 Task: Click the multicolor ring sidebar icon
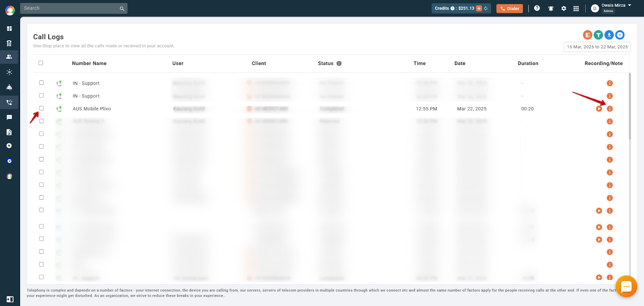(x=9, y=176)
